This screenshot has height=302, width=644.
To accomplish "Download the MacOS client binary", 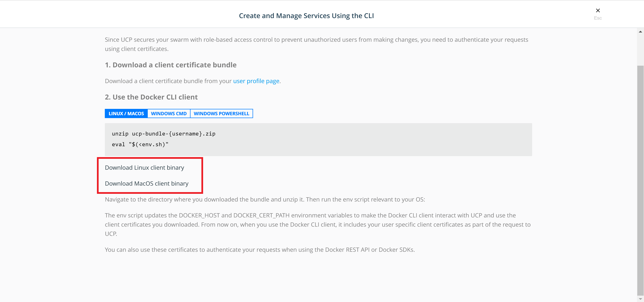I will click(x=147, y=184).
